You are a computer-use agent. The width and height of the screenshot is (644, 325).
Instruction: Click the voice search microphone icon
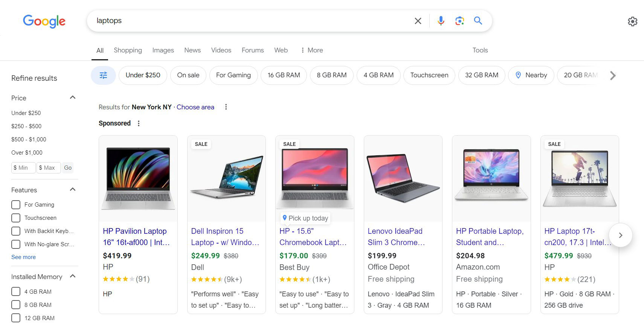click(x=441, y=21)
